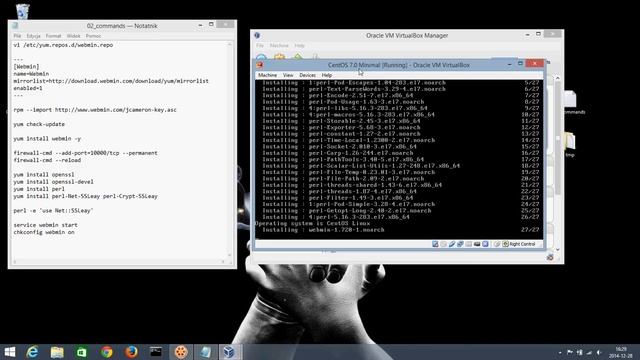This screenshot has height=360, width=640.
Task: Show hidden tray icons arrow
Action: click(x=560, y=352)
